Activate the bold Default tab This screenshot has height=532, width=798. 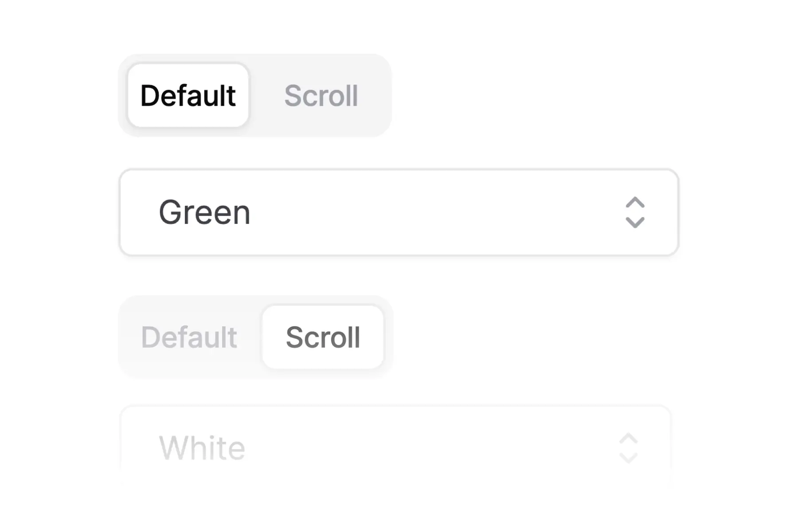188,96
